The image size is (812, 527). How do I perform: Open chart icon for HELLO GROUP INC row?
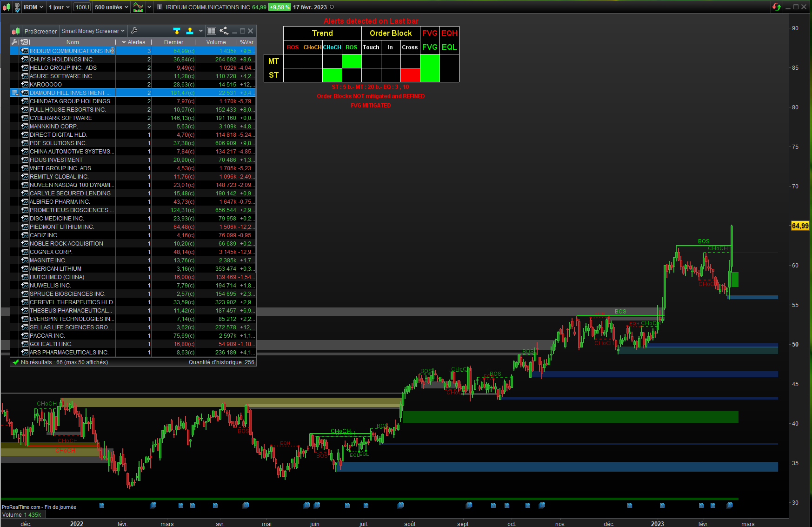tap(25, 67)
